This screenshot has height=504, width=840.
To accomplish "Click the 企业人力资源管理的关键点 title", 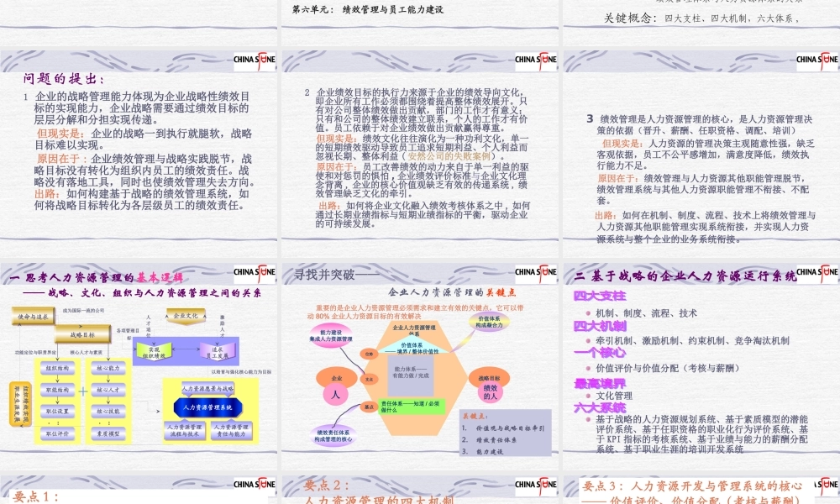I will (x=452, y=292).
